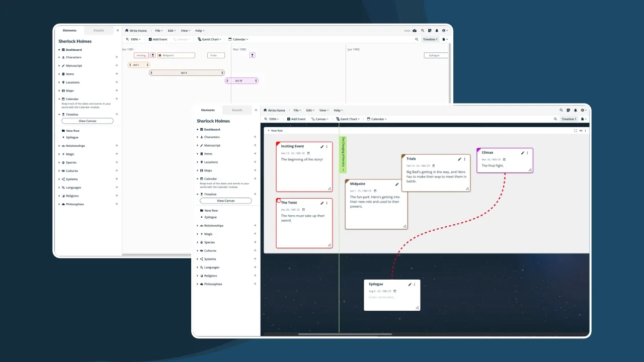Add a new Character using its plus icon
The image size is (644, 362).
(256, 136)
